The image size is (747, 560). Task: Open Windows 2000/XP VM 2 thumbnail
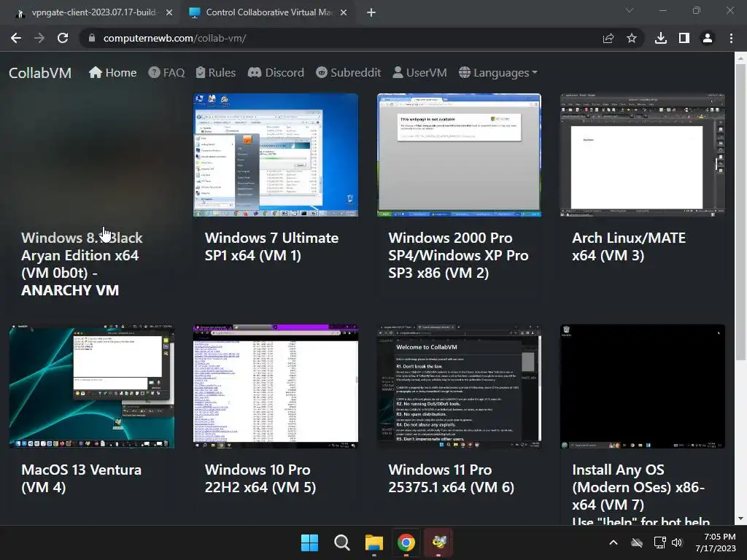point(460,155)
